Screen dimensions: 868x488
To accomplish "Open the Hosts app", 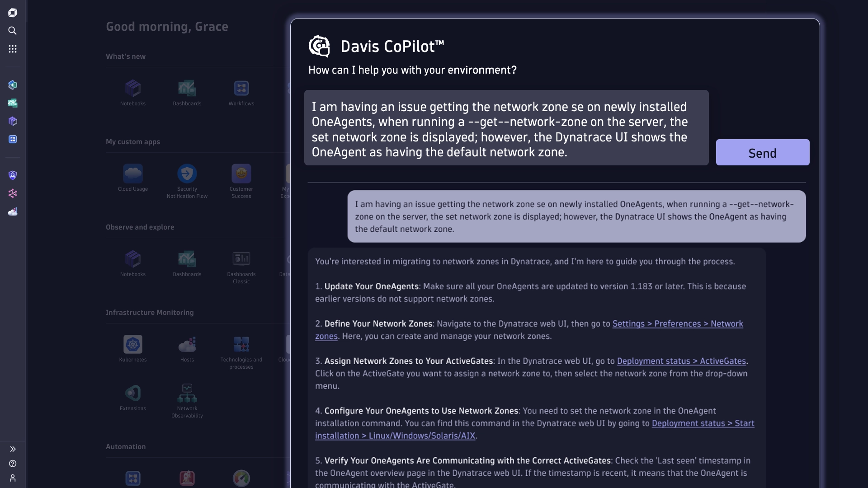I will point(187,349).
